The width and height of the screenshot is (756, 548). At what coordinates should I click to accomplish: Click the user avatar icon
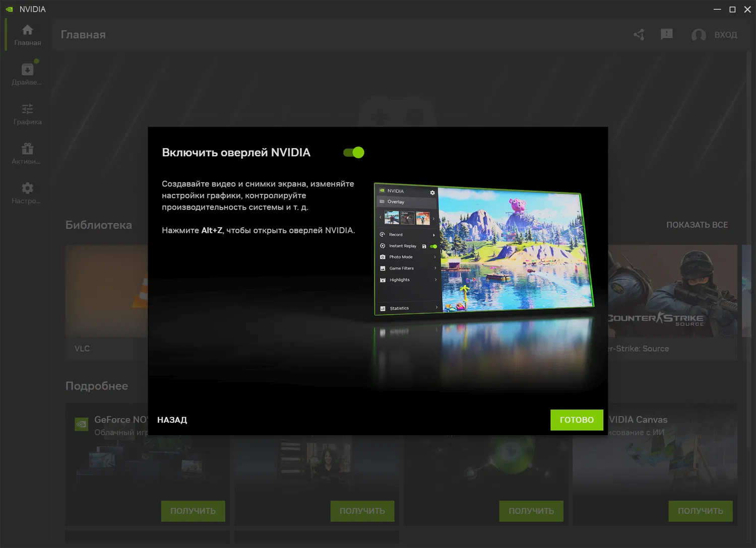coord(699,35)
